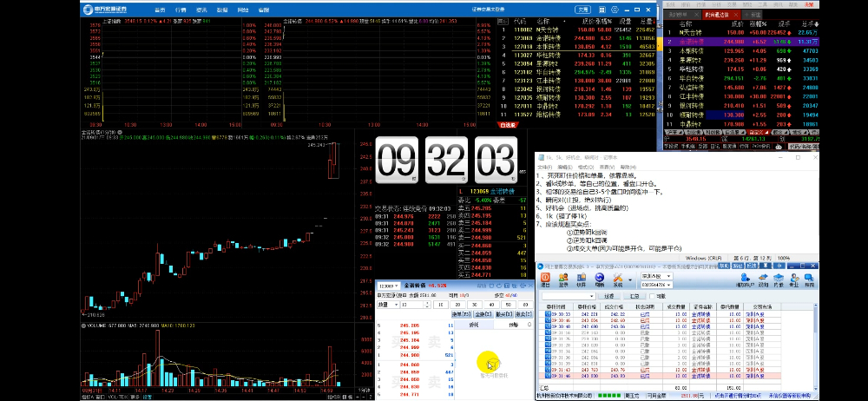Click the 新建 tab in right window
The width and height of the screenshot is (868, 401).
click(x=753, y=15)
